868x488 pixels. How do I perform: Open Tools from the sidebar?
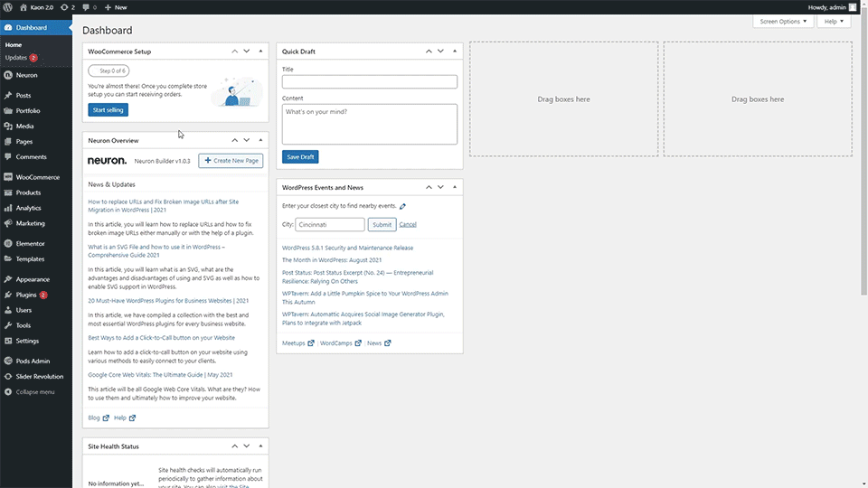36,326
